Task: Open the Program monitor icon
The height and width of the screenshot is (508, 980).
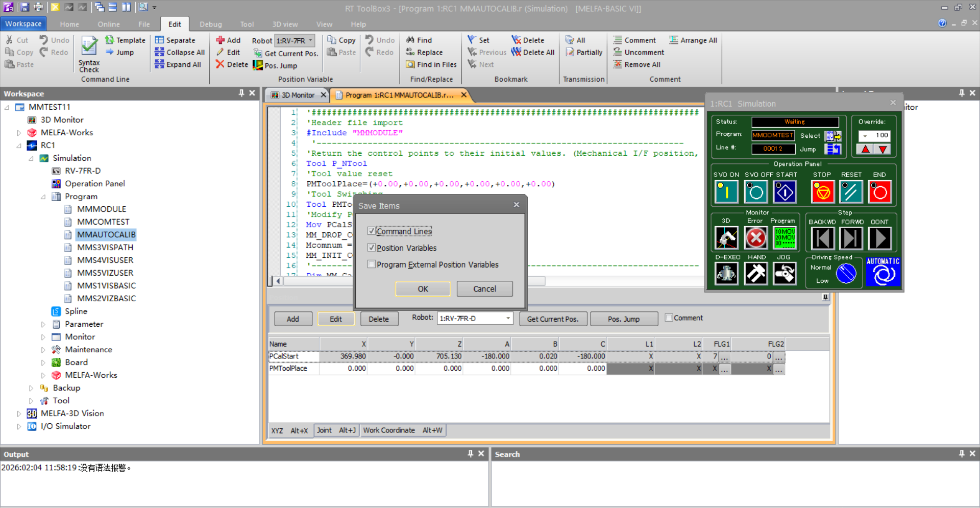Action: pos(785,238)
